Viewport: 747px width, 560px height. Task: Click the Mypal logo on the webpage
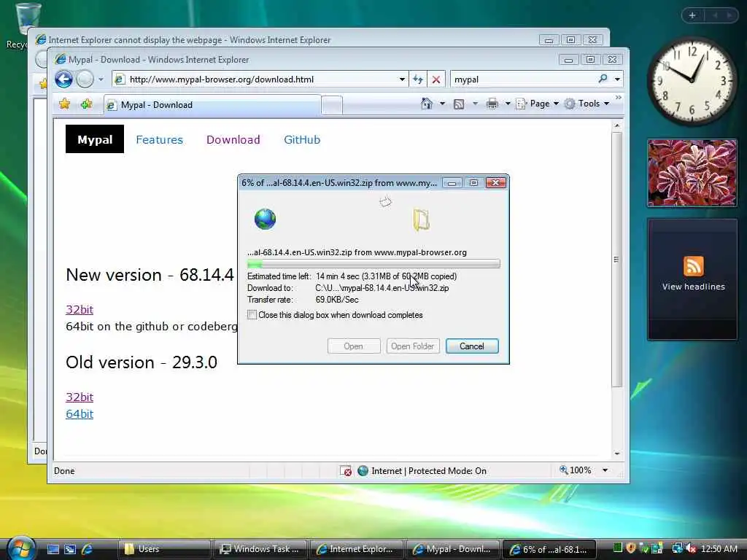(x=95, y=139)
